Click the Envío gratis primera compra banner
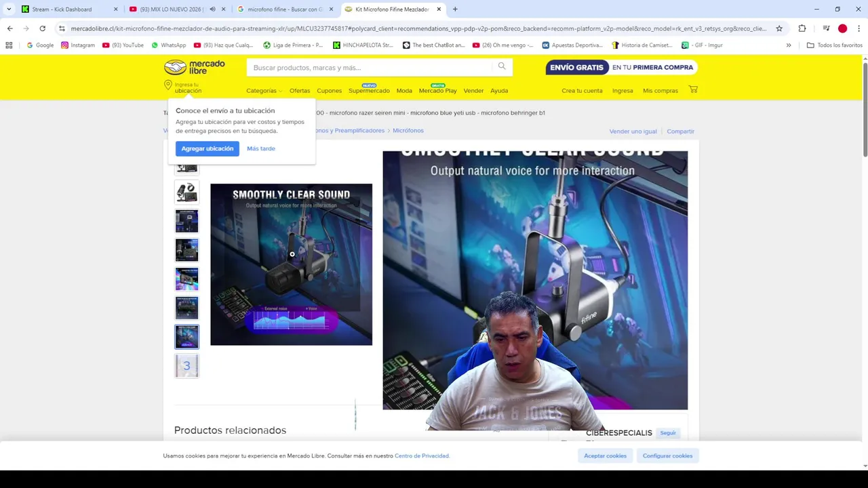 click(x=621, y=67)
